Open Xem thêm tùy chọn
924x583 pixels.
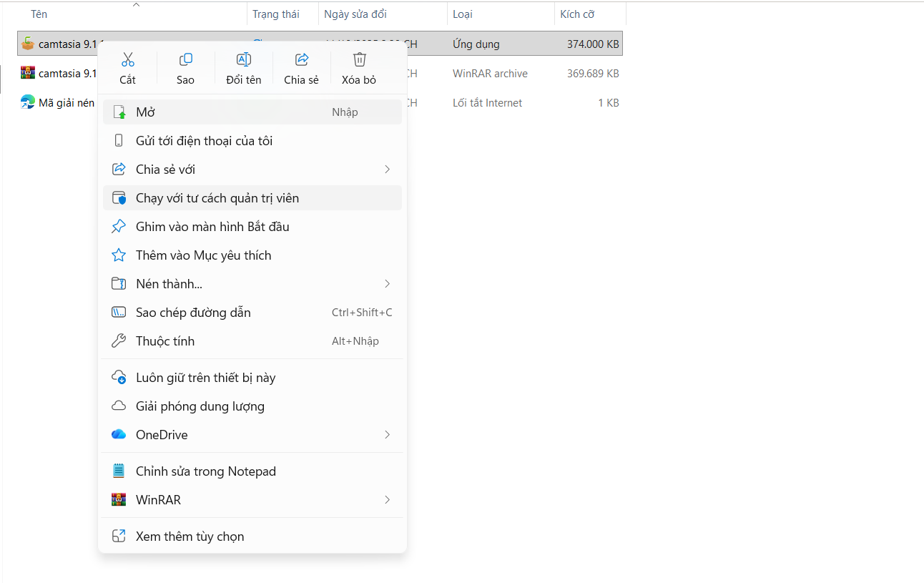pyautogui.click(x=190, y=537)
